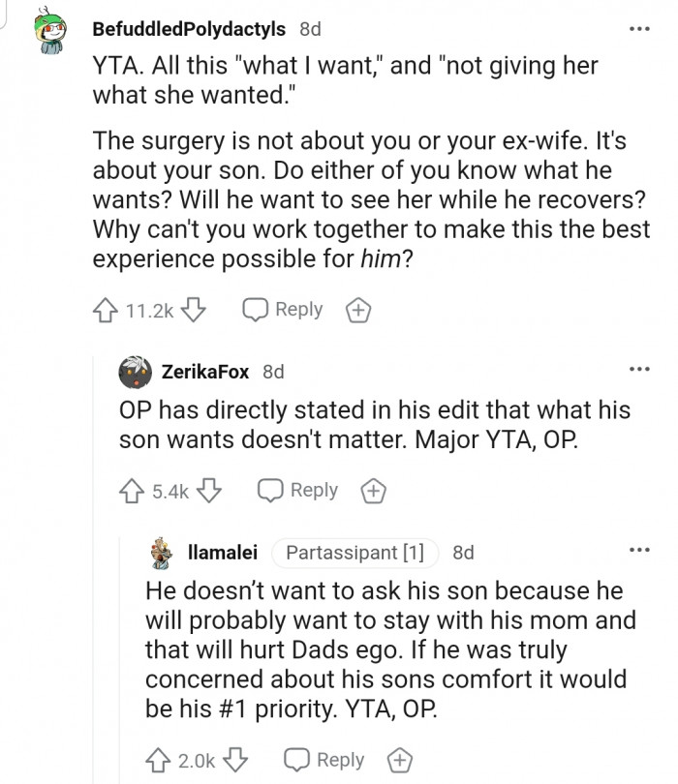Open BefuddledPolydactyls user profile

click(189, 29)
